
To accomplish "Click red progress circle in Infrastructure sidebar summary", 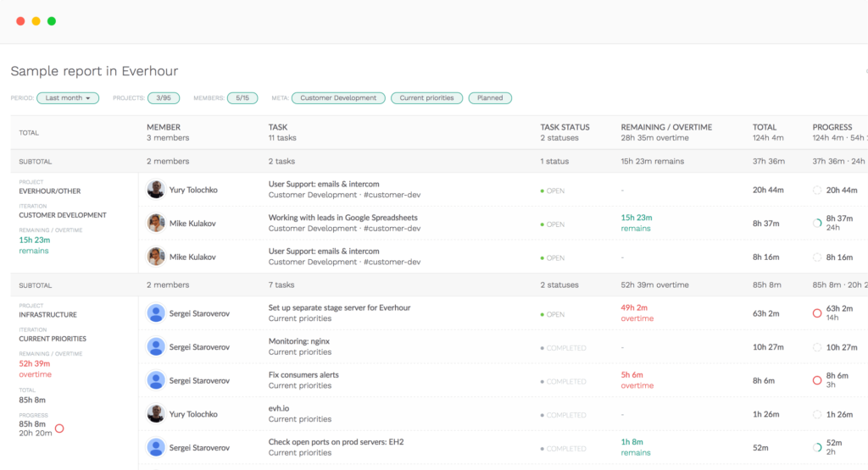I will click(x=59, y=429).
